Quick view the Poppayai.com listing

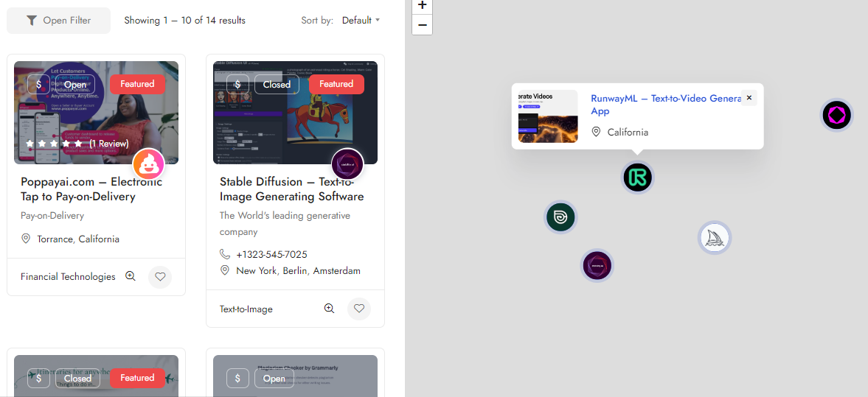pos(131,276)
